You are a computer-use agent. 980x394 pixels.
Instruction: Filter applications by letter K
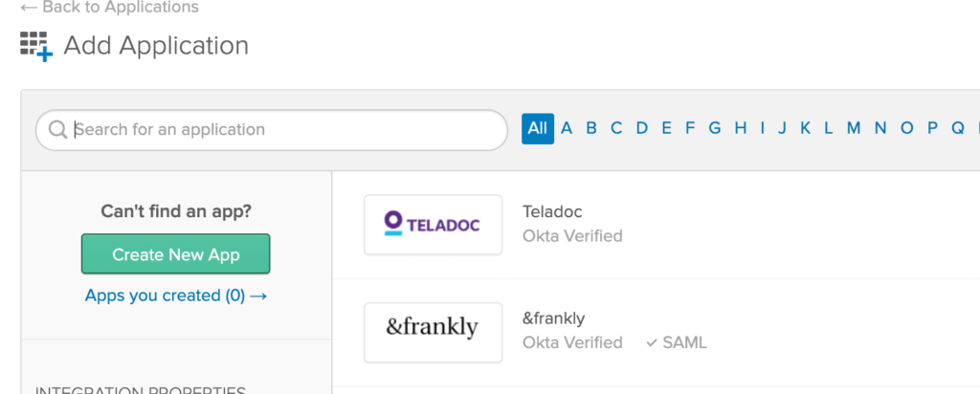point(805,129)
